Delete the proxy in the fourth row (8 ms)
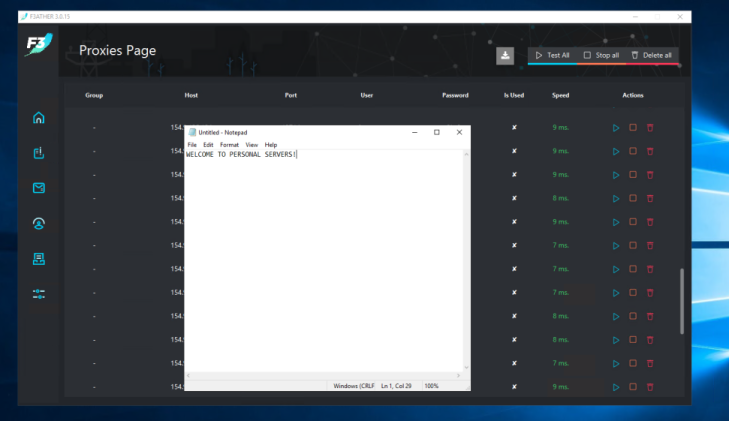 (650, 198)
